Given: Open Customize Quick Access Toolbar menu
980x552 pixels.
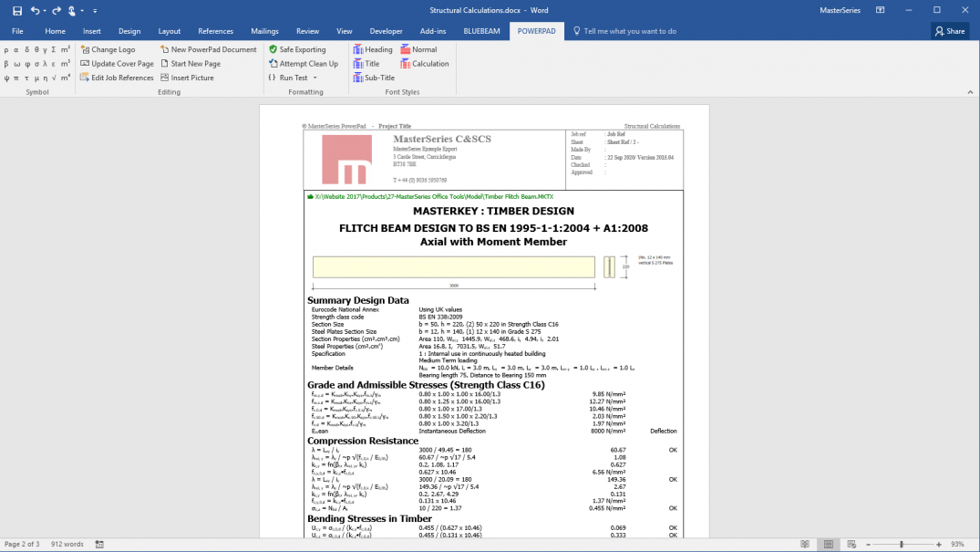Looking at the screenshot, I should (x=95, y=11).
